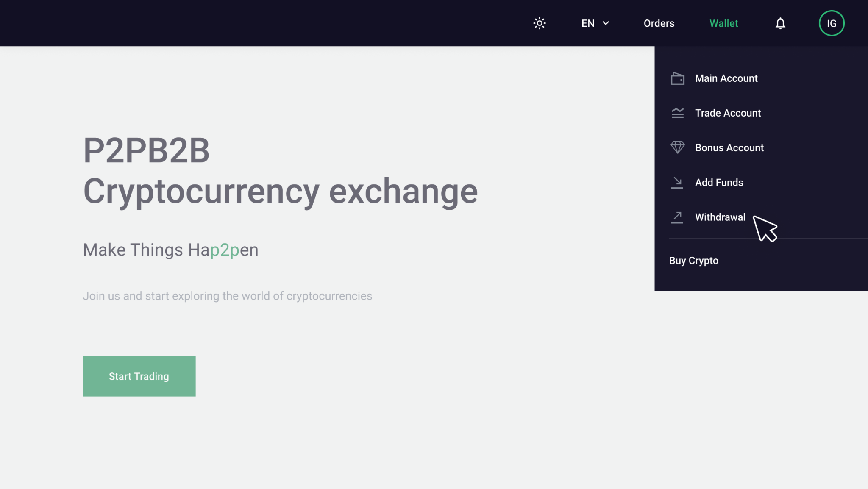The image size is (868, 489).
Task: Open the Orders section
Action: (659, 23)
